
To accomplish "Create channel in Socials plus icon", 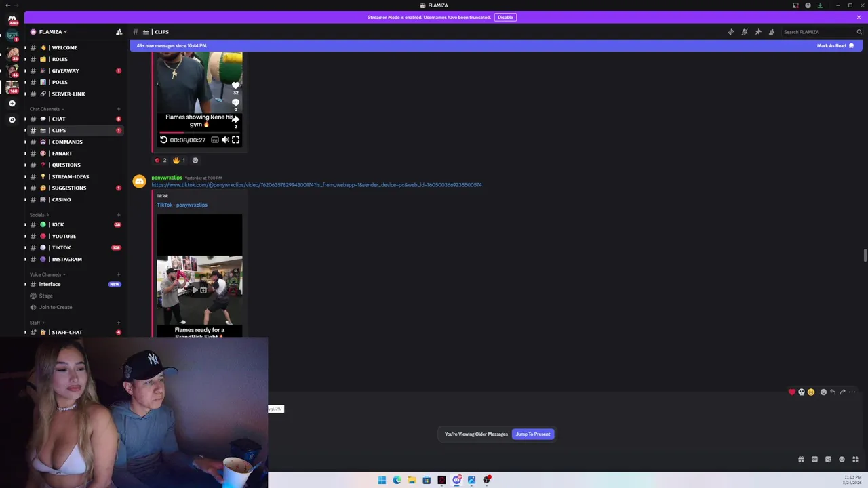I will coord(119,215).
